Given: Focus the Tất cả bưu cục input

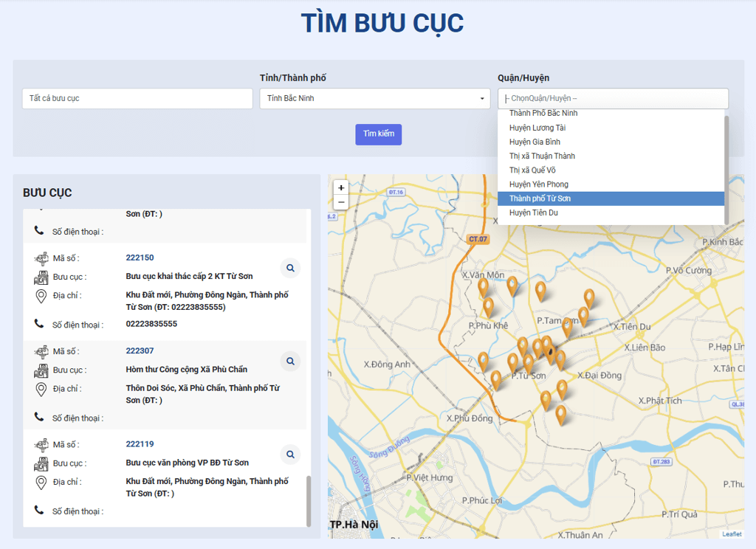Looking at the screenshot, I should click(137, 98).
